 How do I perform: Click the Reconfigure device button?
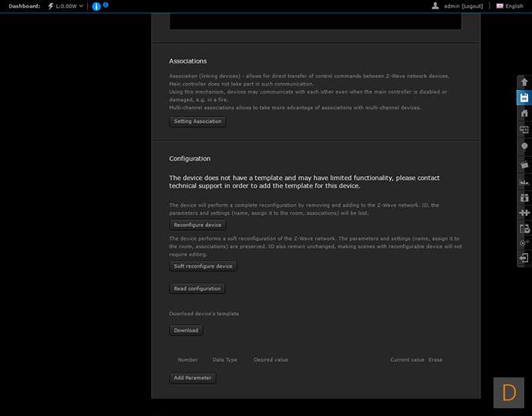tap(197, 225)
